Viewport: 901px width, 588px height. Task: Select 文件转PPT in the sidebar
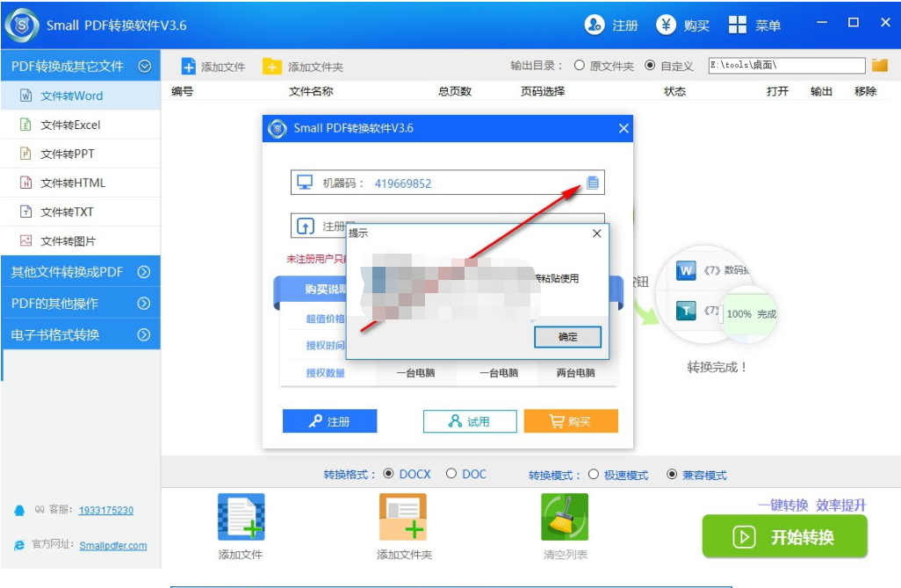[81, 154]
